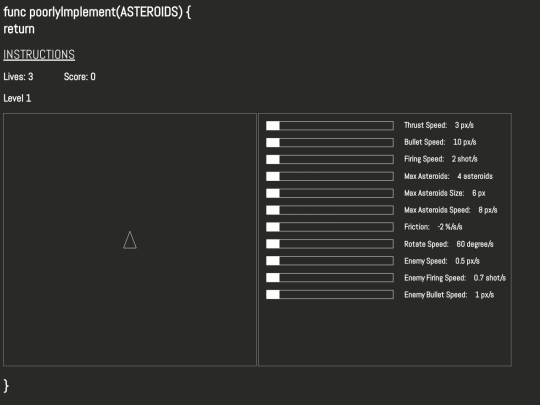
Task: Open the INSTRUCTIONS link
Action: tap(39, 54)
